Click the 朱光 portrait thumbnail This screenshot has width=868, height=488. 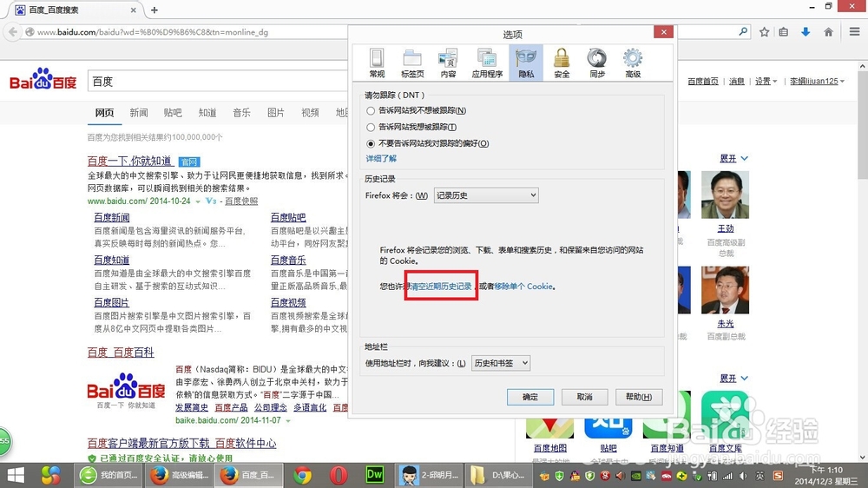[725, 290]
